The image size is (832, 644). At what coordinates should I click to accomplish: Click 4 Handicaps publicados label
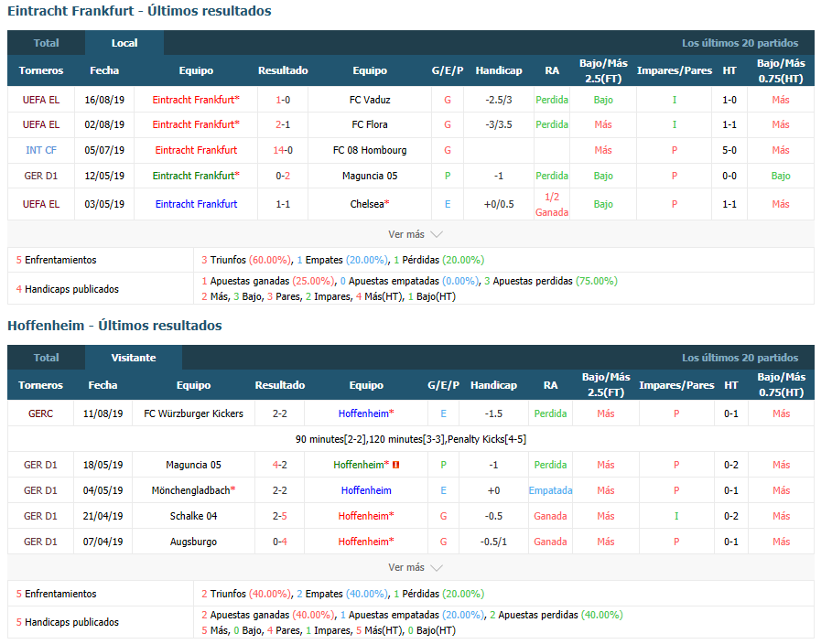(x=68, y=289)
